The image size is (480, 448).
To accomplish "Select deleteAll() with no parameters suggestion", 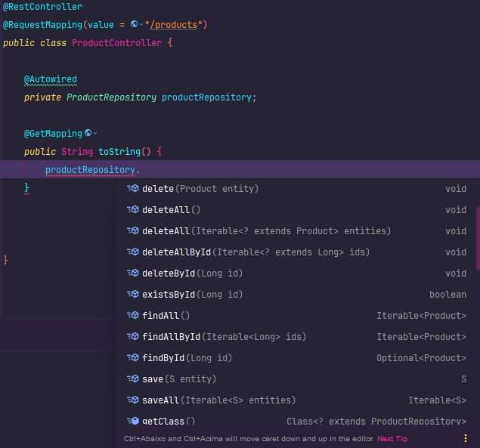I will tap(171, 210).
